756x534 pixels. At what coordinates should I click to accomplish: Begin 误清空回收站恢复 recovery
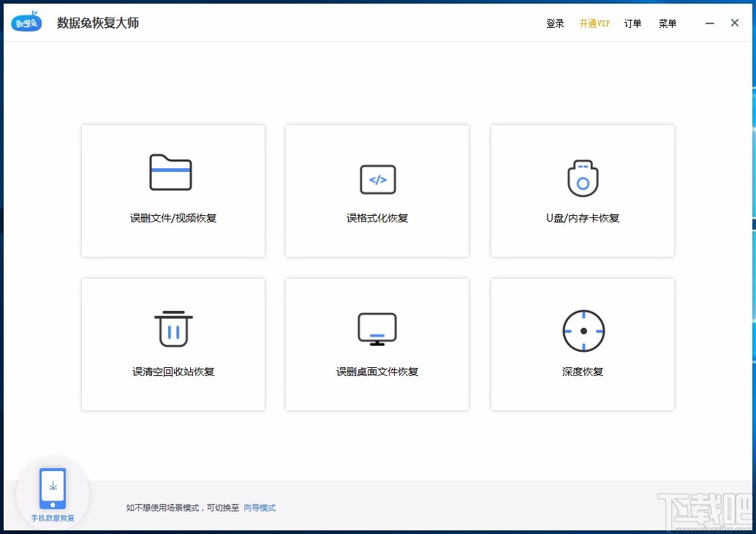pos(173,344)
